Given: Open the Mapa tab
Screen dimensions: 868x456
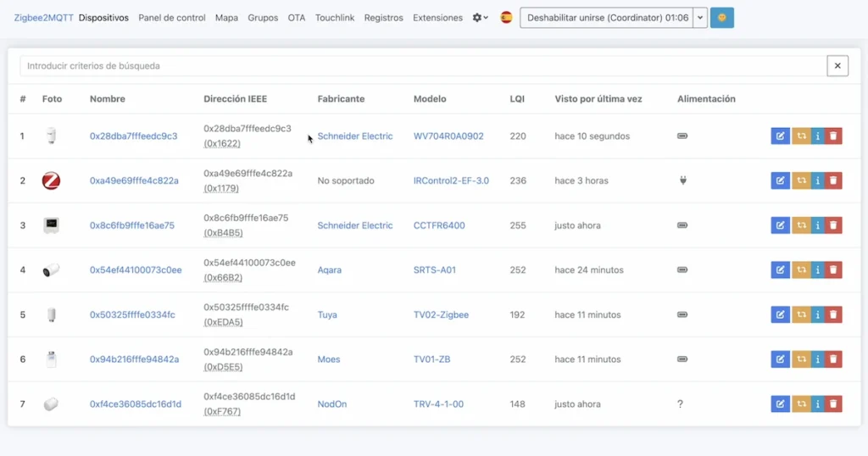Looking at the screenshot, I should 226,18.
